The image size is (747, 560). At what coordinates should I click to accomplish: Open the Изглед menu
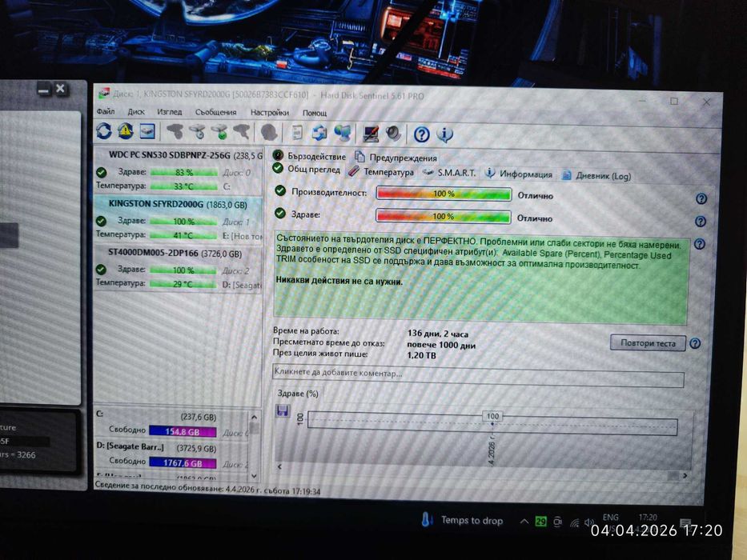[170, 112]
